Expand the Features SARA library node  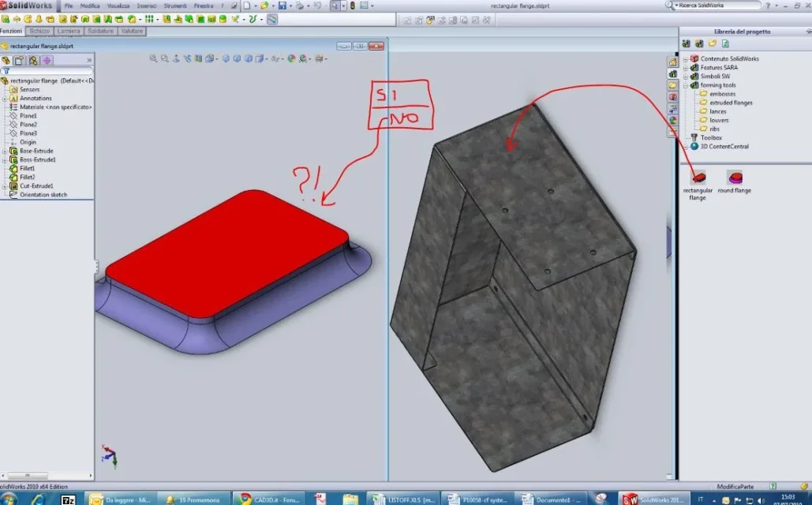pos(686,68)
